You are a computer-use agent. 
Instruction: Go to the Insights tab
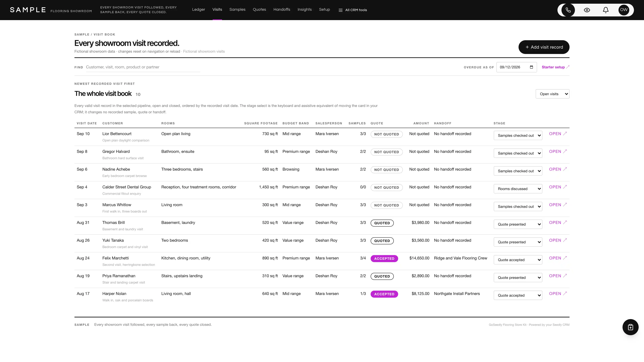tap(305, 10)
